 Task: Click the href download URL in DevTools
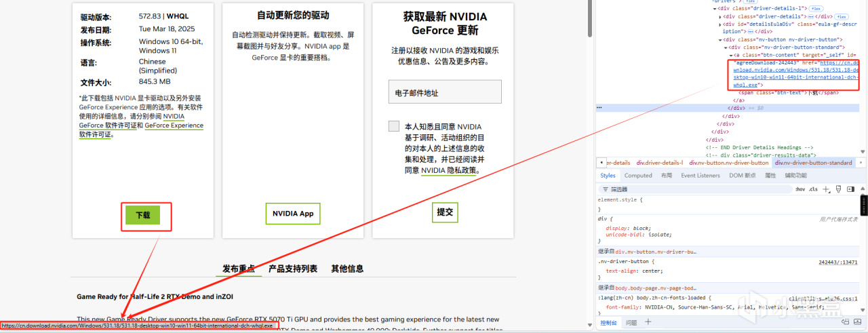click(795, 73)
